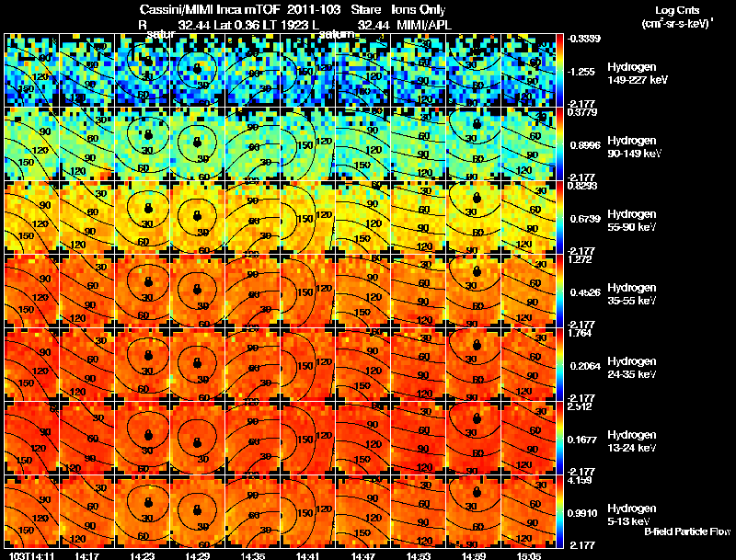Click the -1.255 colorbar value

click(581, 72)
